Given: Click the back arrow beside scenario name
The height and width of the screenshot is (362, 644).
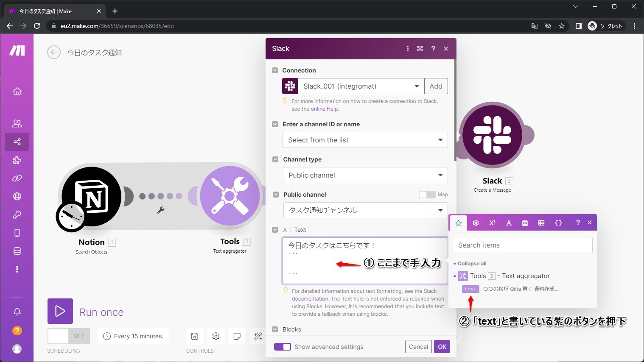Looking at the screenshot, I should [x=54, y=53].
